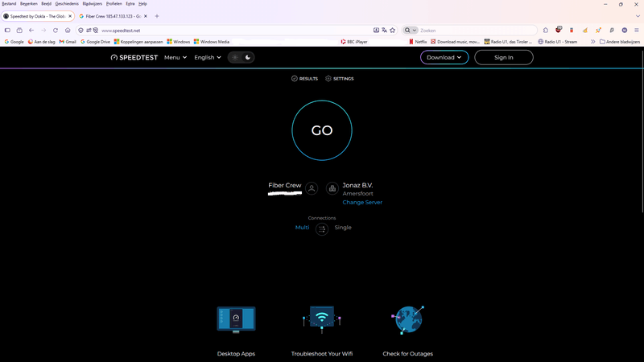Open the Gmail bookmark
The image size is (644, 362).
click(68, 42)
